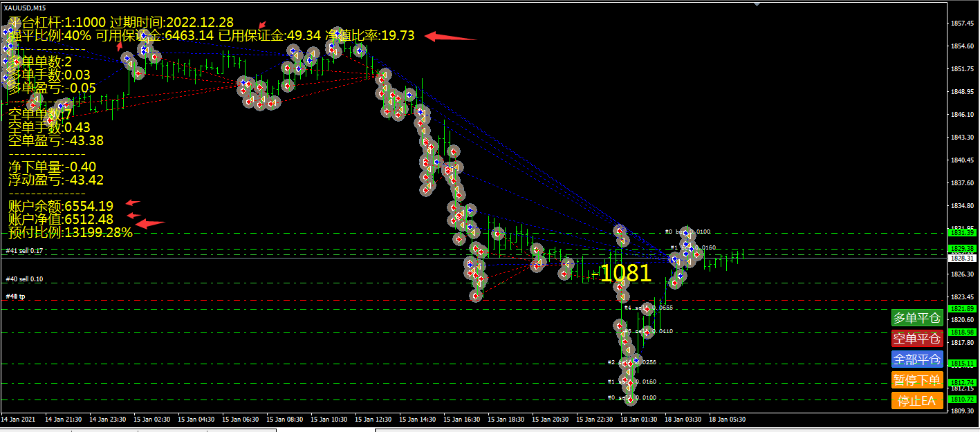Click the #0 sell 0.0100 grid level label
The image size is (980, 432).
[632, 397]
